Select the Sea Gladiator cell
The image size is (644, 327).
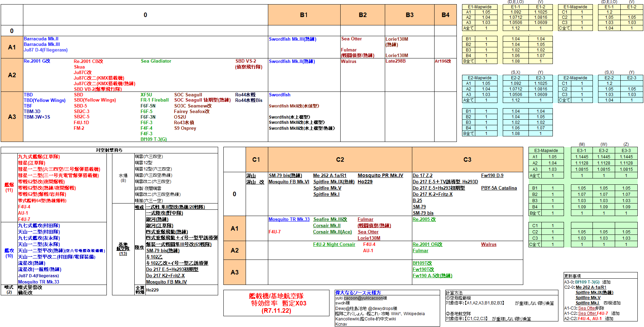156,61
